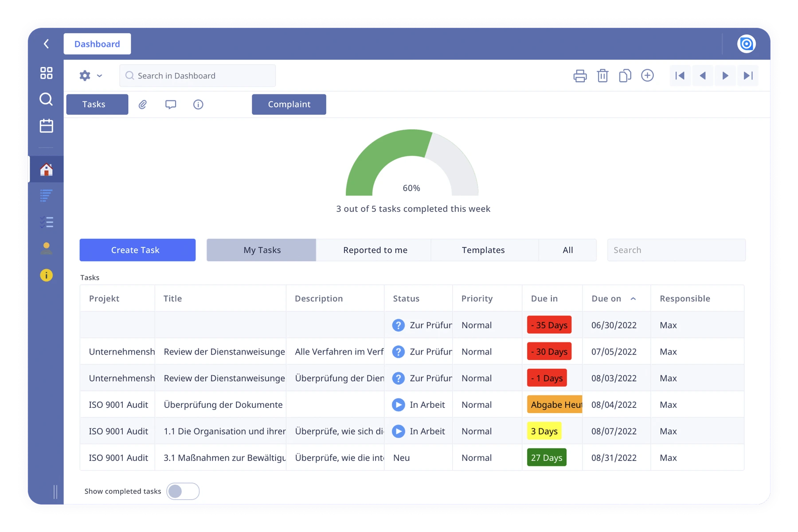
Task: Click the back chevron in the header
Action: [46, 43]
